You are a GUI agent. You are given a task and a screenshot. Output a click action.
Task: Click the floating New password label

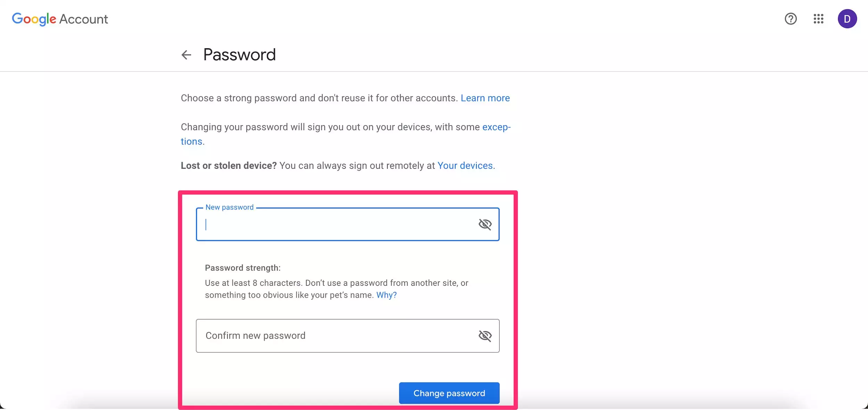229,207
